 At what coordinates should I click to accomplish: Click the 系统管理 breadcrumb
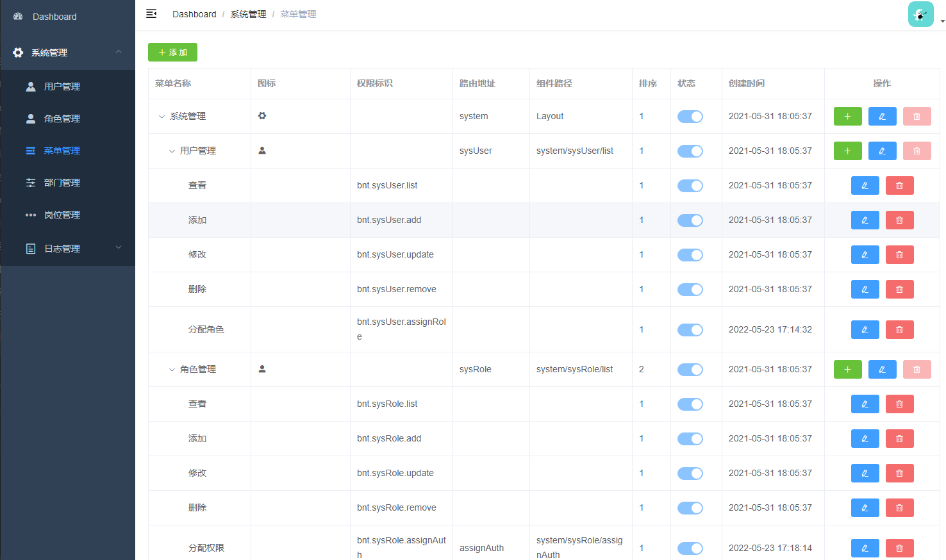click(x=248, y=14)
